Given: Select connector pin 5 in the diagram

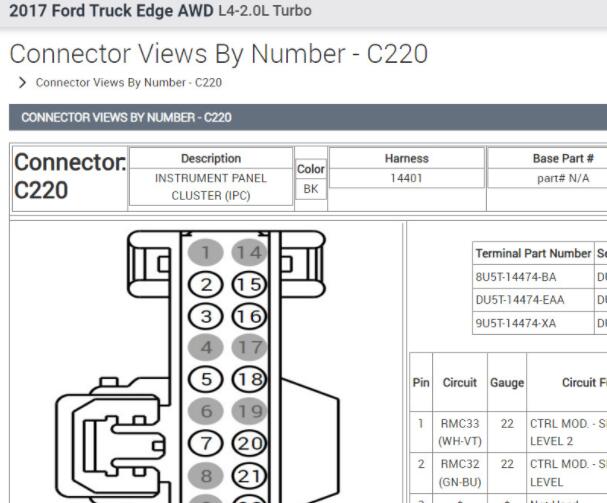Looking at the screenshot, I should click(x=206, y=379).
